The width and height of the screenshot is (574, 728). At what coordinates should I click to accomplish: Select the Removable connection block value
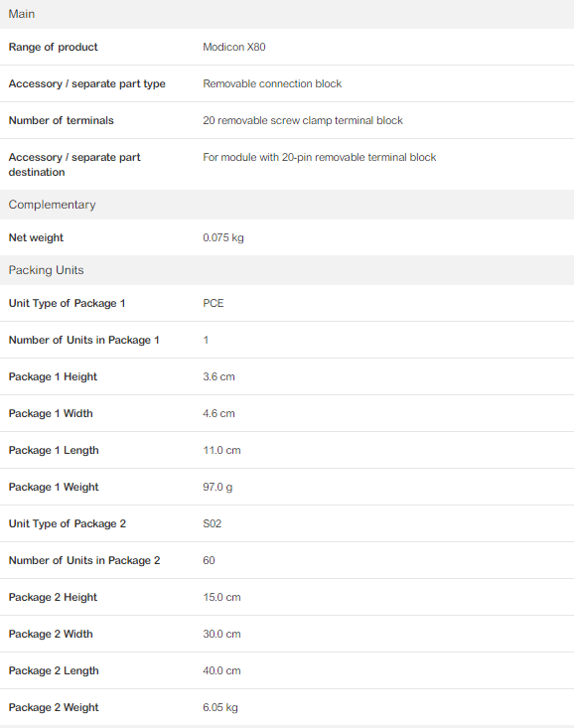(x=272, y=83)
